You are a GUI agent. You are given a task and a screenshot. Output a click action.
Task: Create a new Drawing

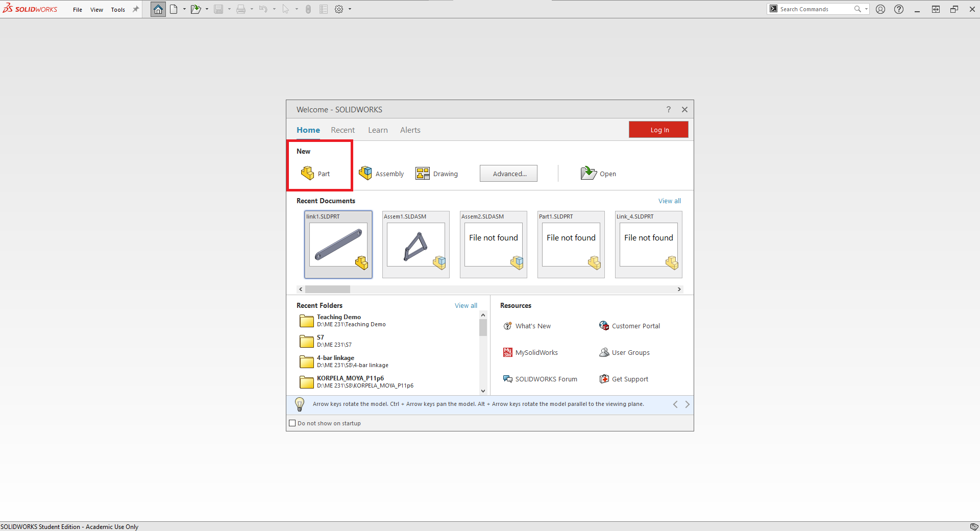[x=437, y=173]
